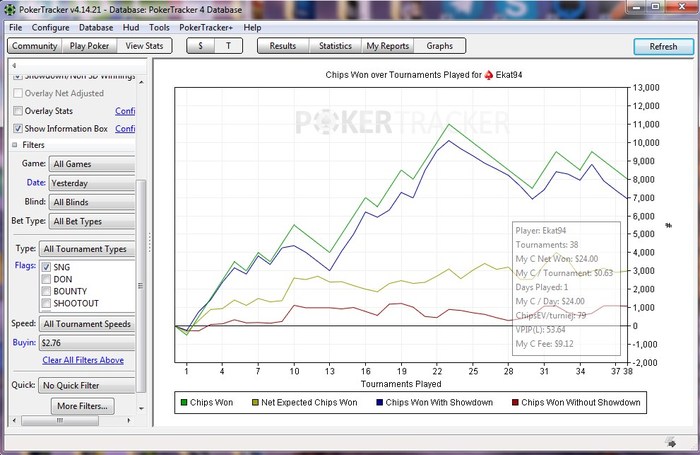This screenshot has width=700, height=455.
Task: Switch to the Statistics tab
Action: pyautogui.click(x=335, y=46)
